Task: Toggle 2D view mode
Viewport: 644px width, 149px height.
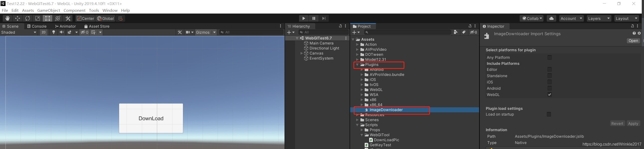Action: pyautogui.click(x=44, y=32)
